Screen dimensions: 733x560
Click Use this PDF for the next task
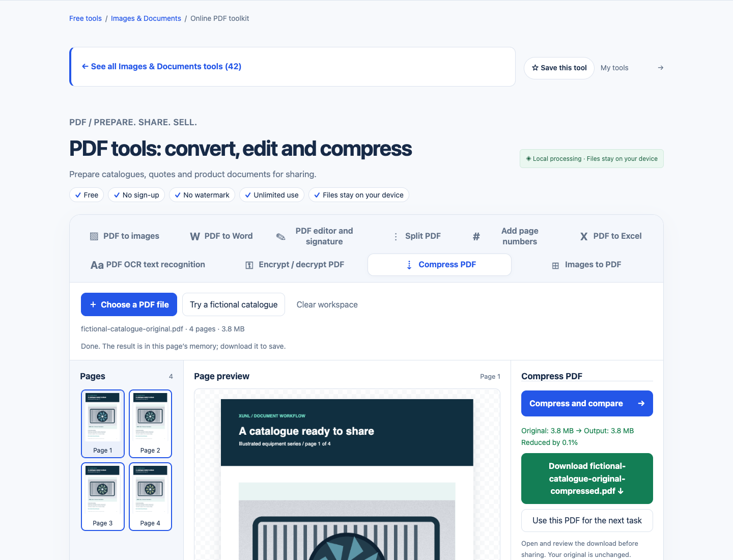click(587, 520)
